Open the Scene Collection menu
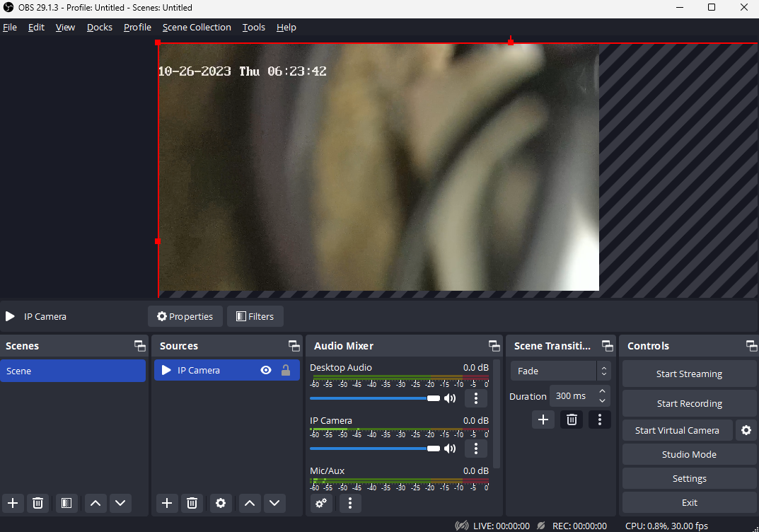 [x=197, y=28]
